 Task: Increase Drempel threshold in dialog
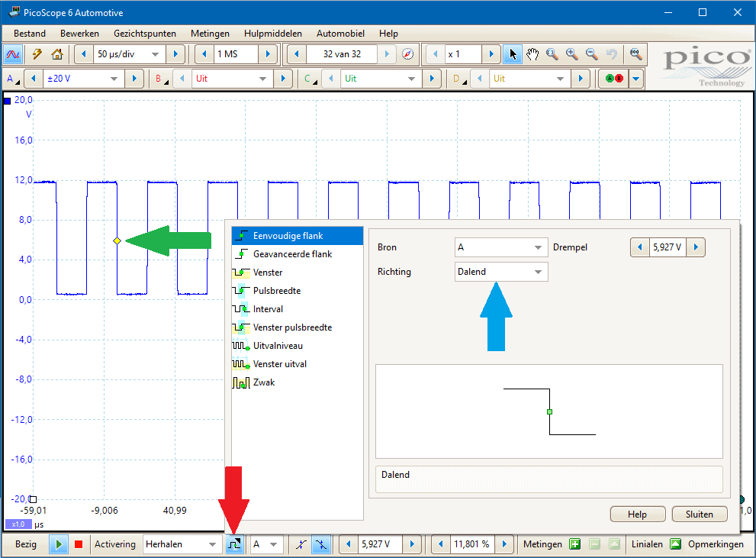696,247
